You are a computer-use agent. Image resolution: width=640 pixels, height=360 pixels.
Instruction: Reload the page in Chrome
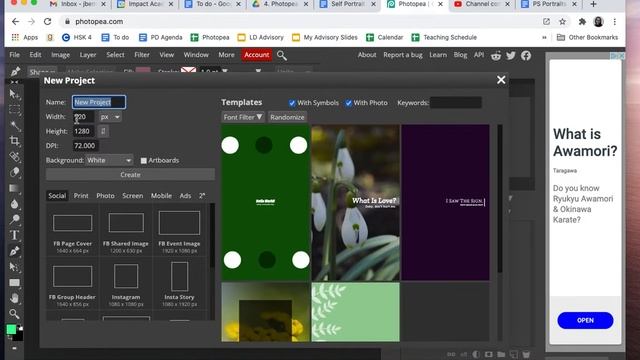(47, 22)
